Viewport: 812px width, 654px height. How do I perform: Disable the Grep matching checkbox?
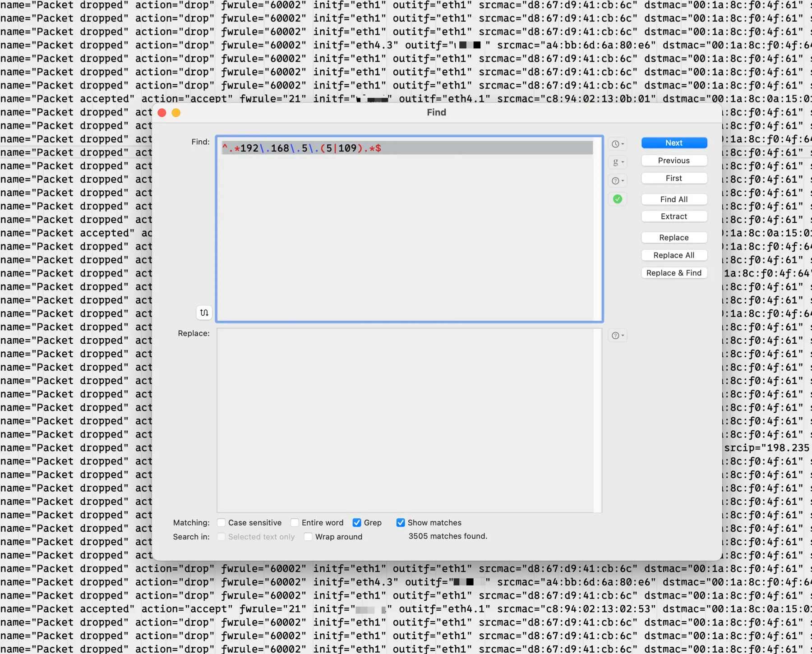coord(356,522)
